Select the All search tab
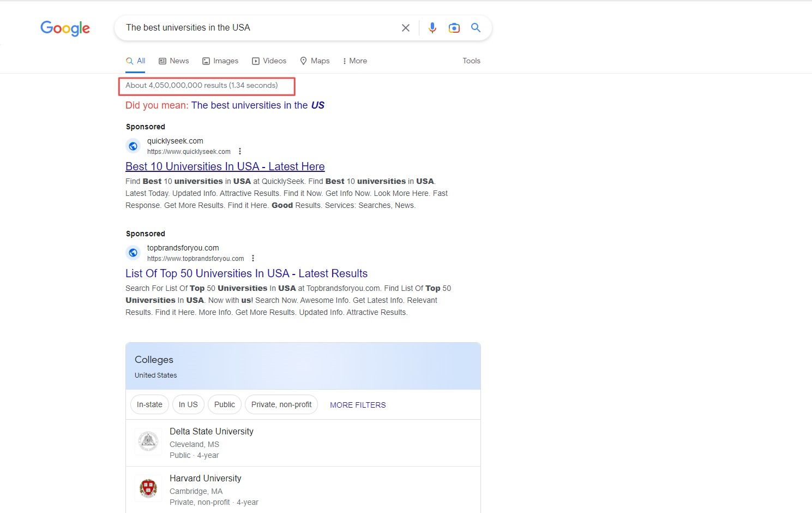This screenshot has width=812, height=513. [135, 61]
